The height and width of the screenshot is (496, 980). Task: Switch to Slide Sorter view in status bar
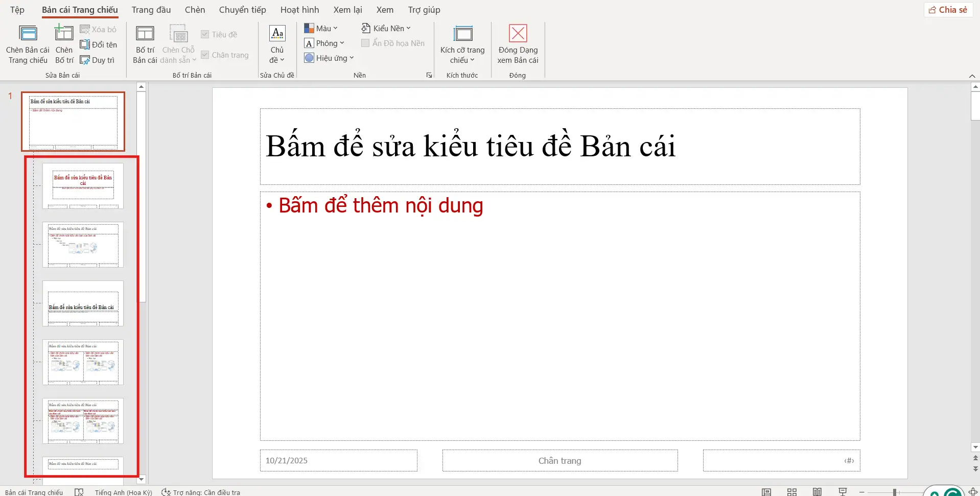(x=791, y=492)
